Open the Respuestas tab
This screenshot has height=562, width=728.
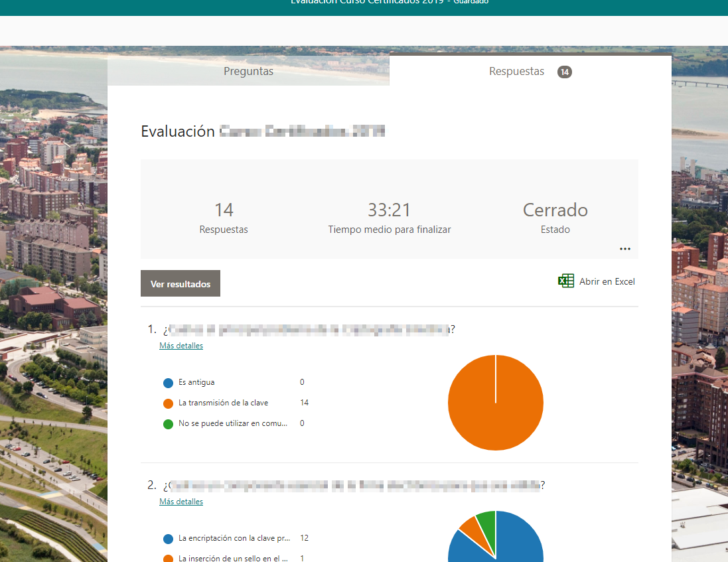(530, 71)
